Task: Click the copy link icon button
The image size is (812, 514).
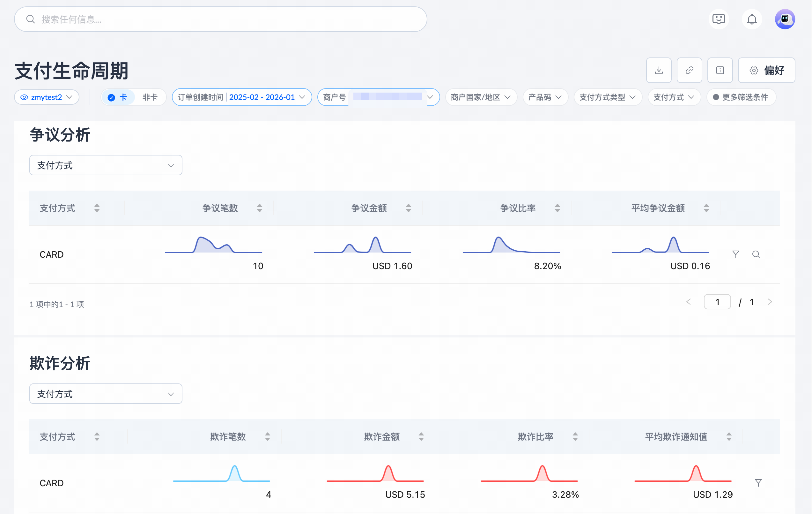Action: tap(689, 70)
